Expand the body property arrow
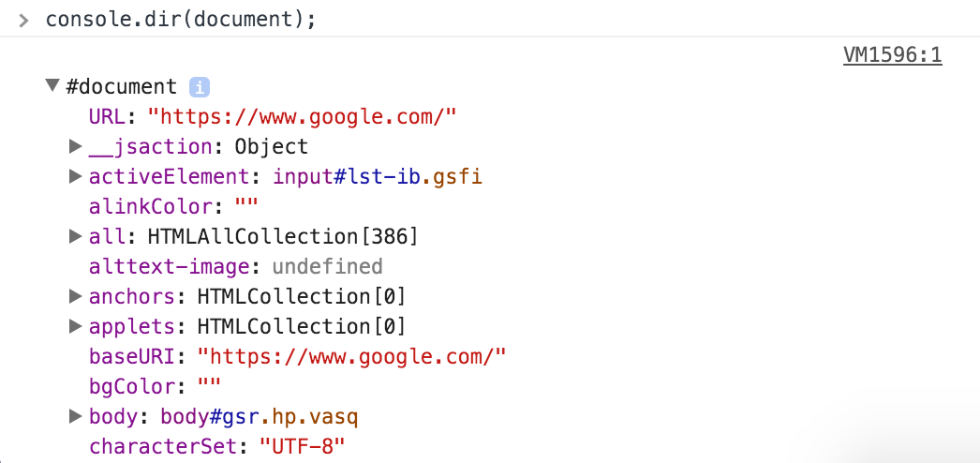Image resolution: width=980 pixels, height=463 pixels. (x=76, y=417)
